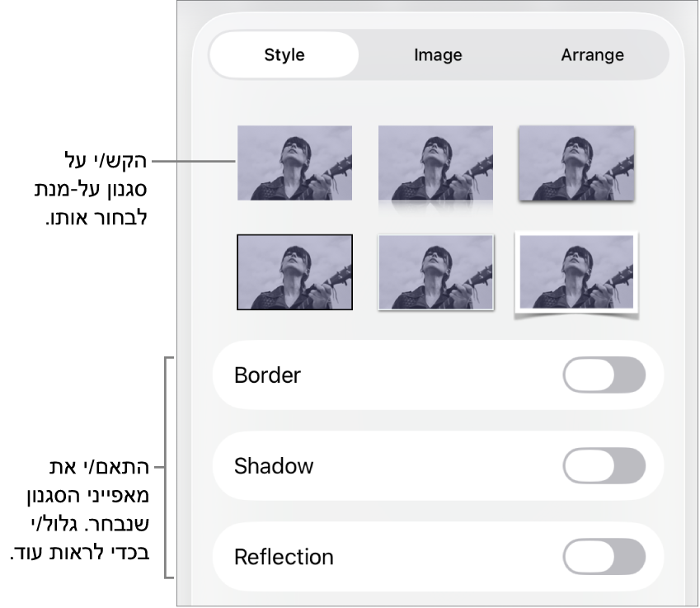Click the Shadow label text

(x=274, y=466)
